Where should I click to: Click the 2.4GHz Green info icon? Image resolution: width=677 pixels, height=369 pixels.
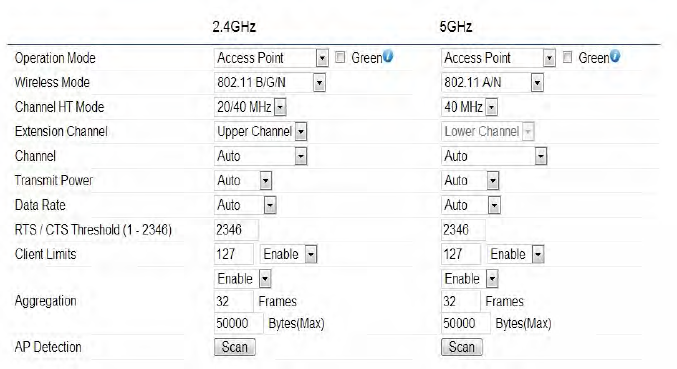[388, 56]
